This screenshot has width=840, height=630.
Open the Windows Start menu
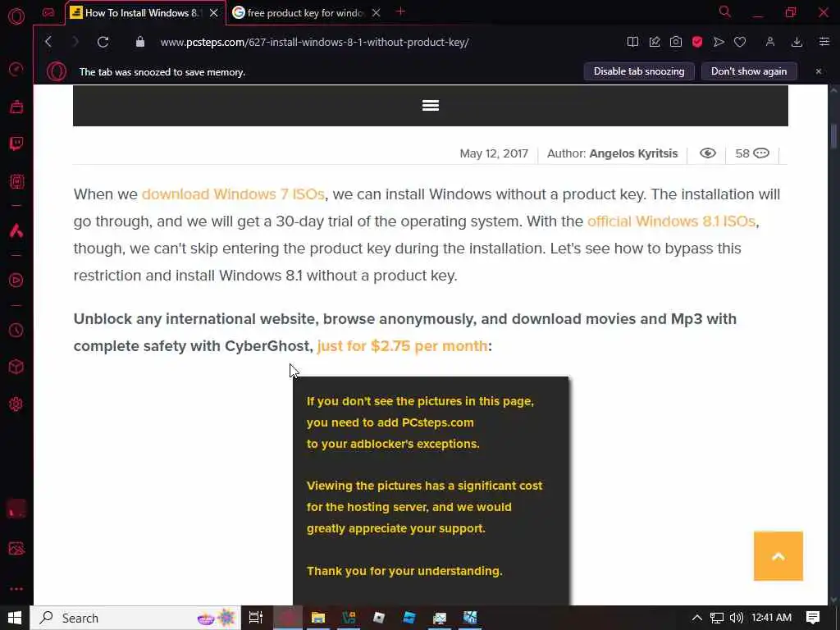pos(15,618)
